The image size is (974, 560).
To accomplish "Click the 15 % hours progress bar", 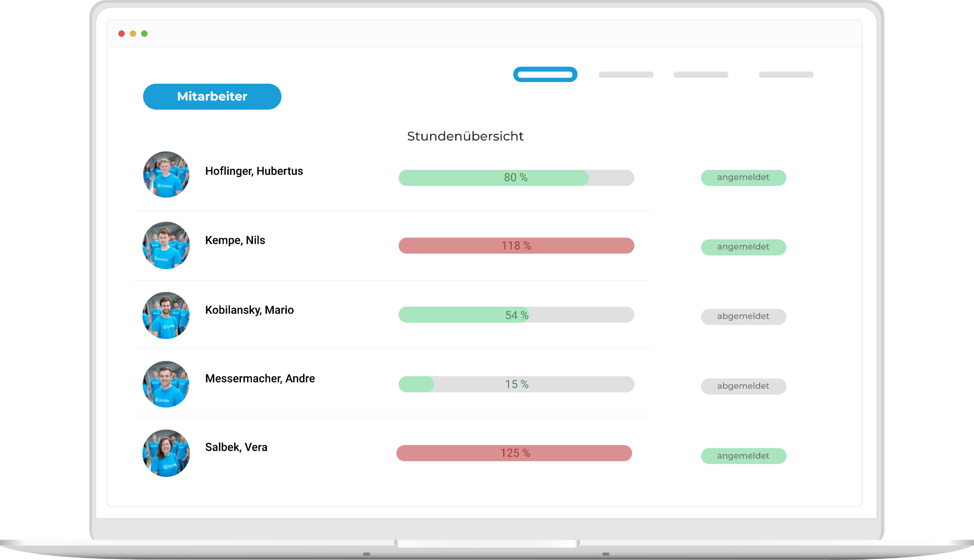I will click(x=516, y=384).
